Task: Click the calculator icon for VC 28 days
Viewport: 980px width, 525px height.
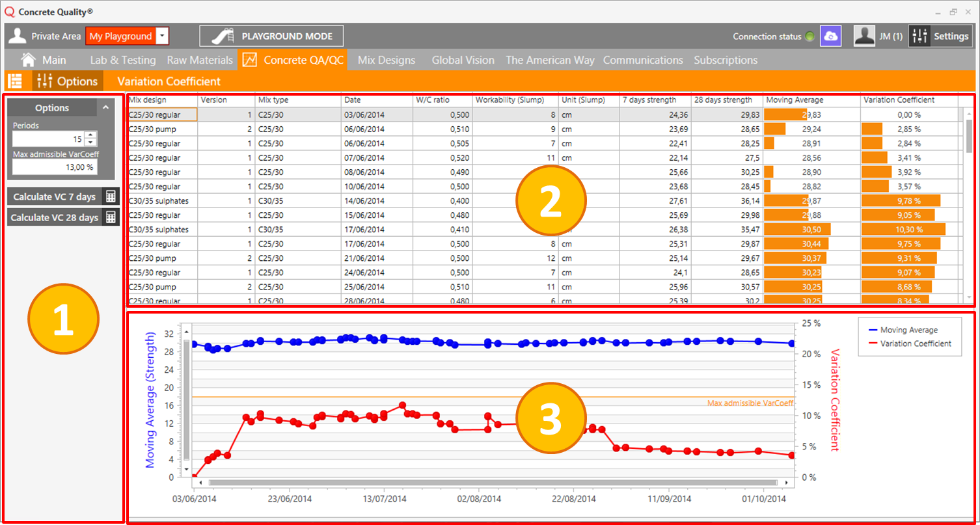Action: 111,218
